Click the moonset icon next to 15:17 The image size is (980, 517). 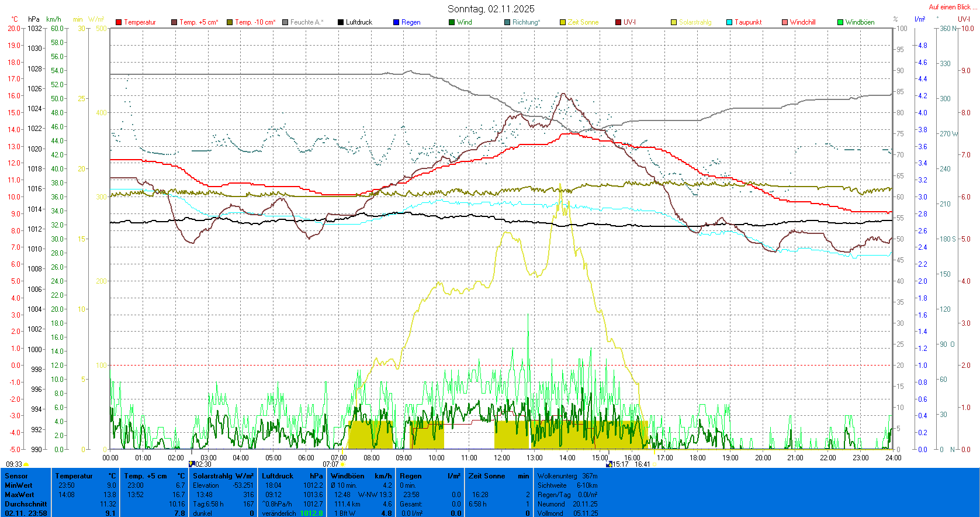[x=609, y=464]
